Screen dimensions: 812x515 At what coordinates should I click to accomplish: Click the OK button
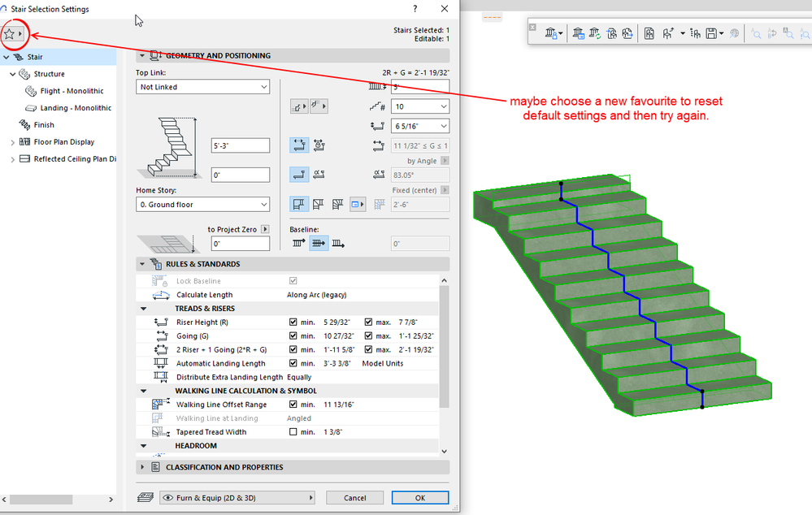[420, 497]
